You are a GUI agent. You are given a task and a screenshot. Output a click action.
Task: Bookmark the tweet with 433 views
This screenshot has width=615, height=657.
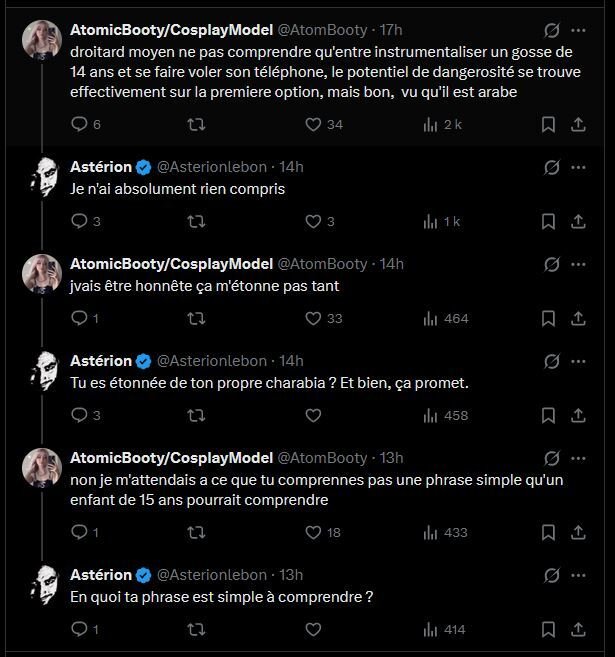pyautogui.click(x=548, y=533)
